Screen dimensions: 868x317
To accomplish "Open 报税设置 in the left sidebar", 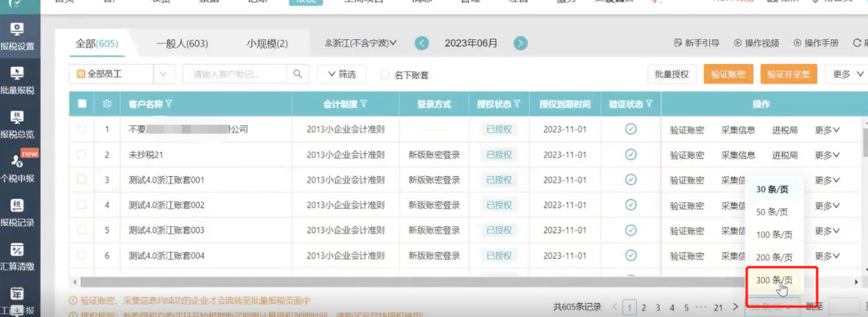I will click(x=17, y=36).
